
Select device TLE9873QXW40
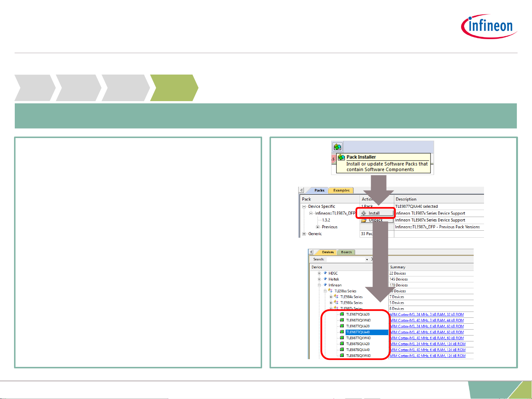click(358, 320)
